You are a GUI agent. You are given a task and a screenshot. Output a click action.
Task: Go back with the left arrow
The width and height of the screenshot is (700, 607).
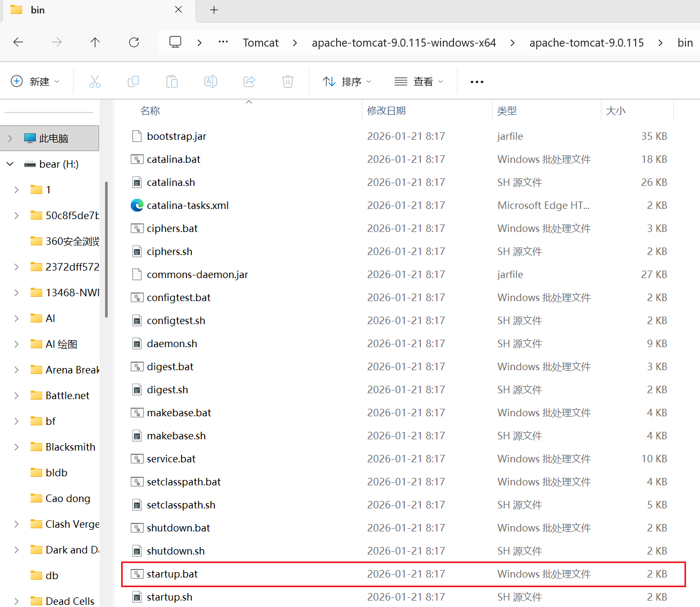coord(18,42)
